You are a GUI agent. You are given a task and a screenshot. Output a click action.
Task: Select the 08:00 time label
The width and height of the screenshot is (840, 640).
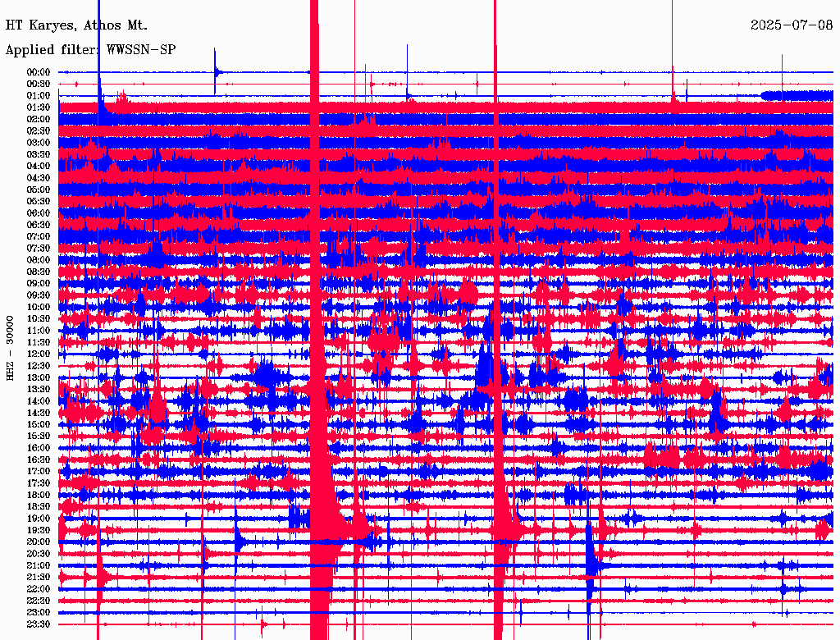39,260
